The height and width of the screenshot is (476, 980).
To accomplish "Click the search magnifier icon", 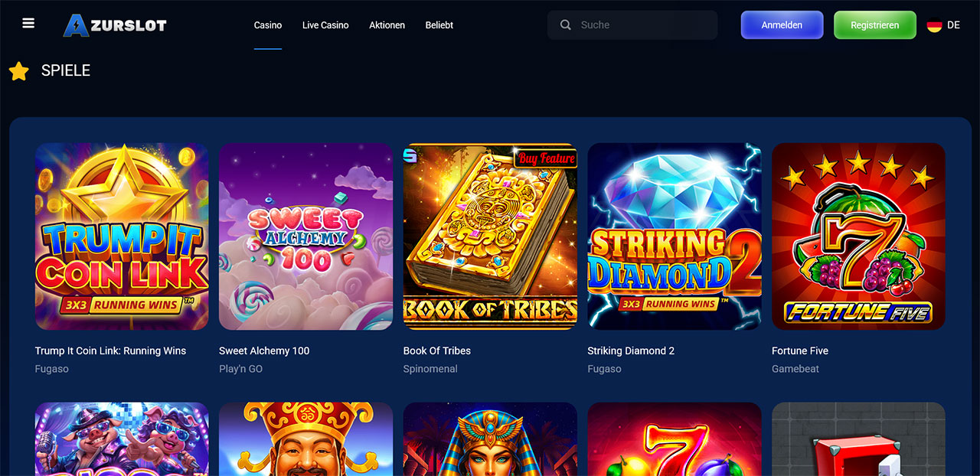I will point(566,25).
